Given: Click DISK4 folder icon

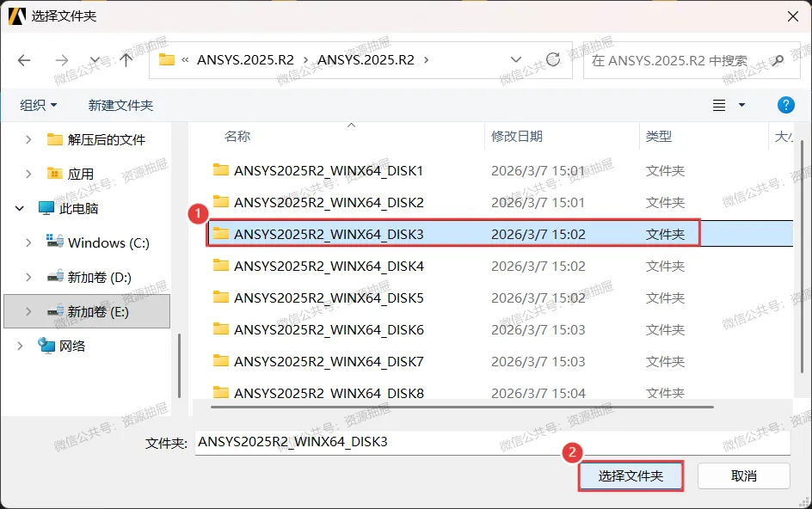Looking at the screenshot, I should point(220,265).
